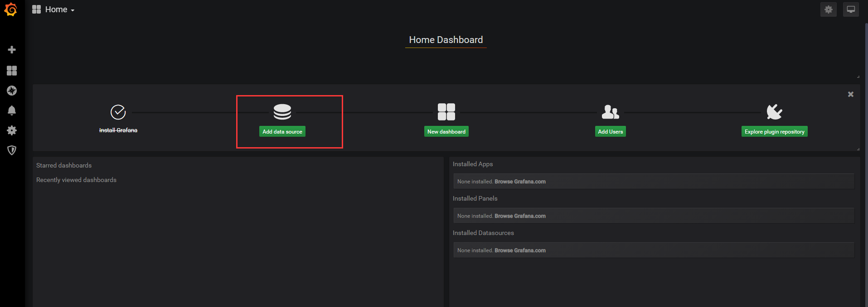The image size is (868, 307).
Task: Click the four-square dashboard icon in steps
Action: pos(446,112)
